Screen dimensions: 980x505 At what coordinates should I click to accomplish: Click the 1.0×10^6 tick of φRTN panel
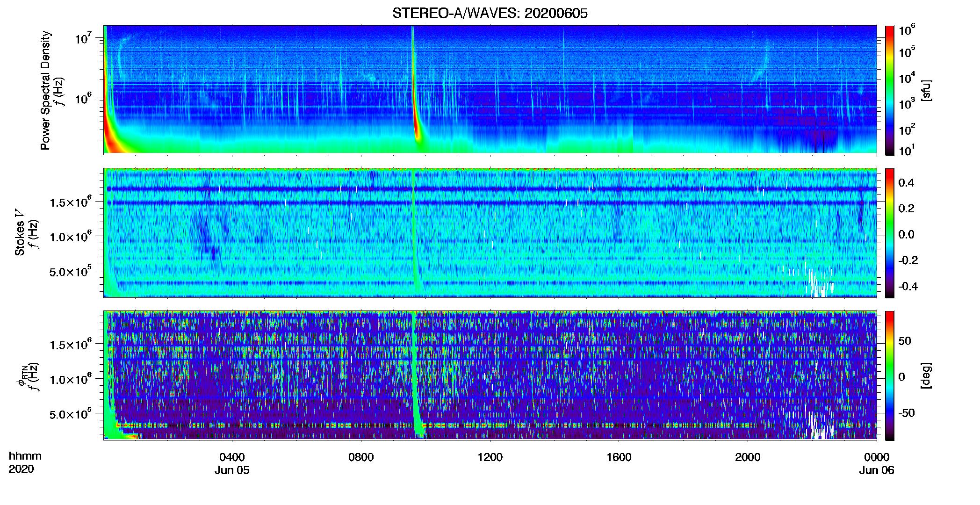click(x=71, y=379)
